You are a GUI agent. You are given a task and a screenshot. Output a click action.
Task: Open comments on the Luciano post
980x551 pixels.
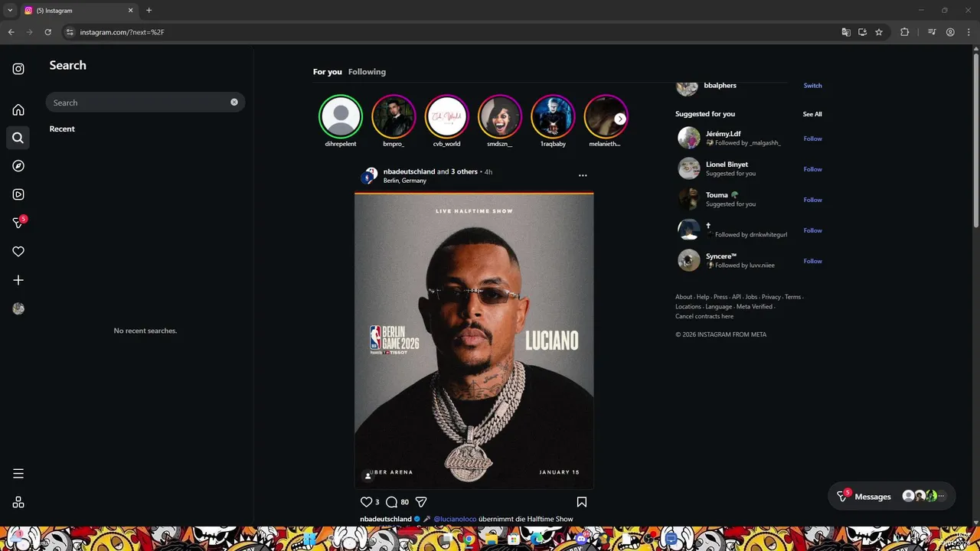coord(391,502)
